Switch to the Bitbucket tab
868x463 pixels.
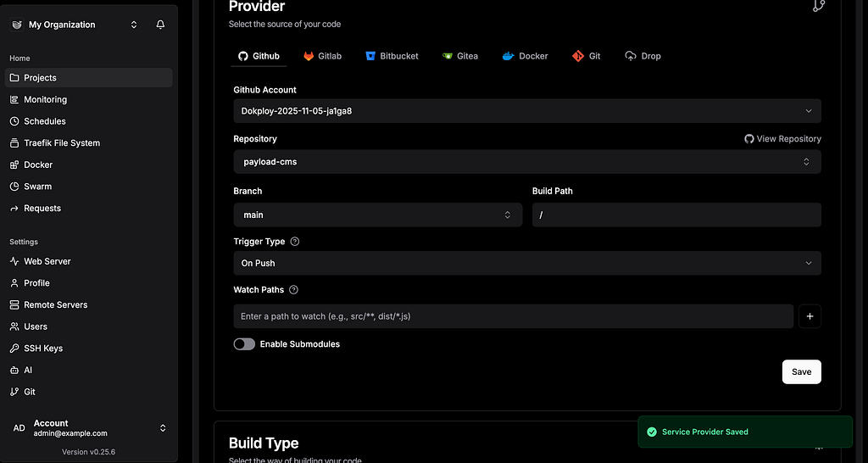coord(392,56)
